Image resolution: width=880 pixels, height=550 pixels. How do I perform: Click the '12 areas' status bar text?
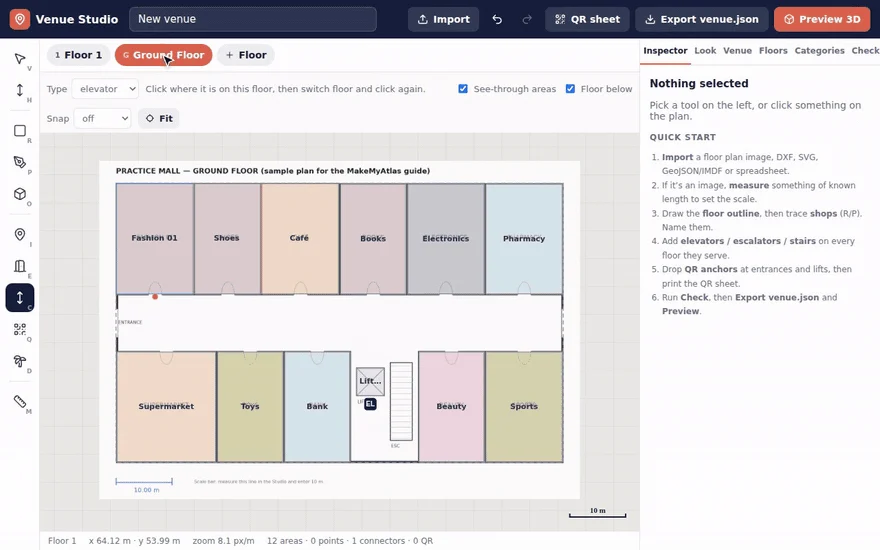click(285, 541)
